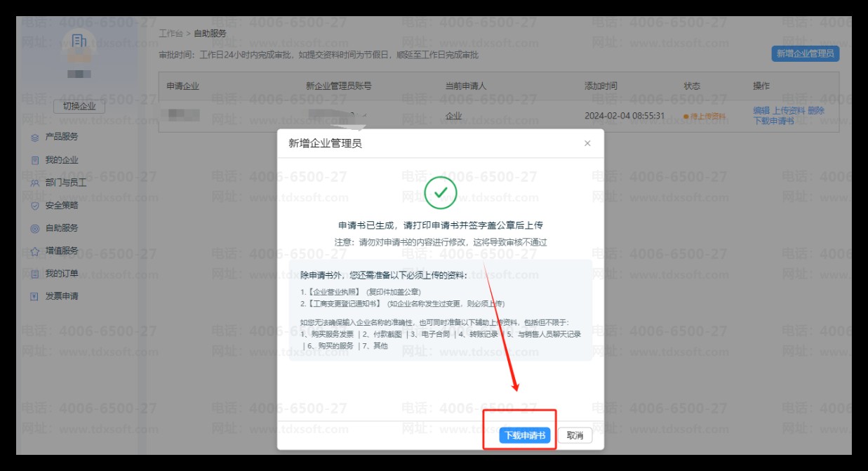Click the 删除 link in the table row

coord(815,111)
